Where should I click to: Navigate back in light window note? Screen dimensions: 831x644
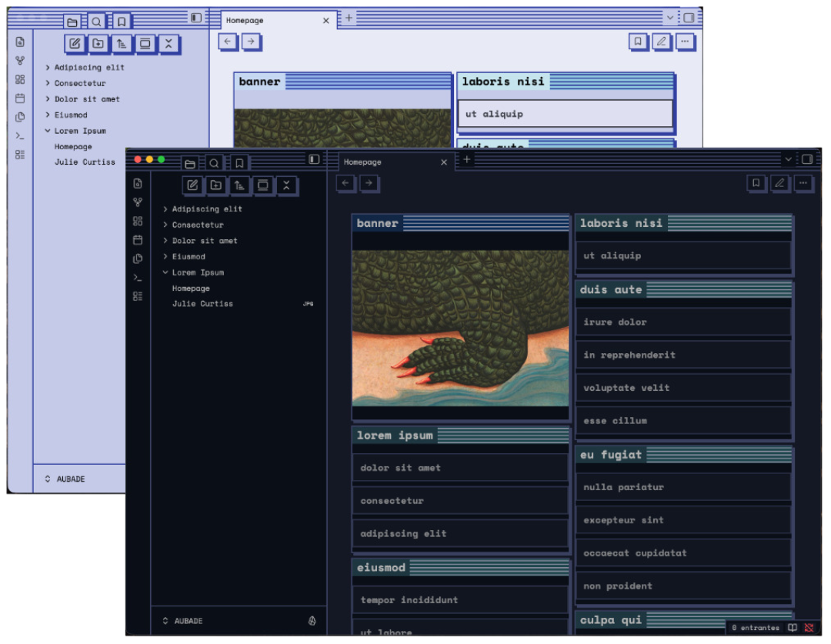coord(227,41)
